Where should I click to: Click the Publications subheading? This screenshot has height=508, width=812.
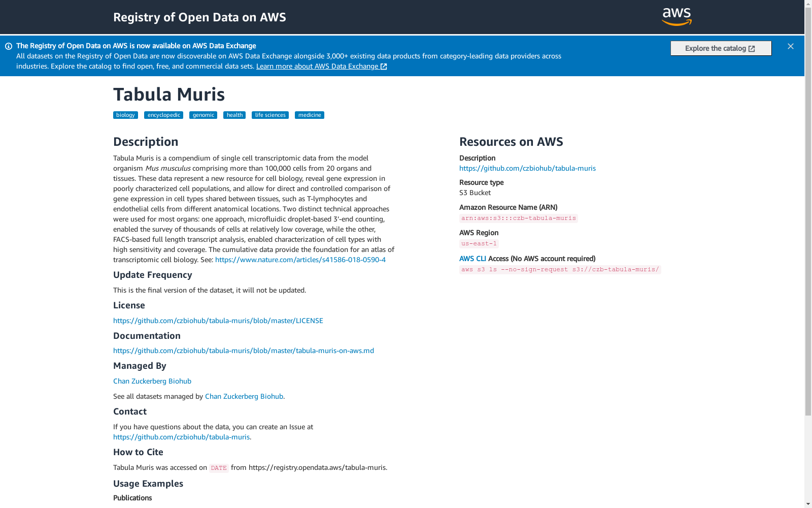[x=132, y=498]
